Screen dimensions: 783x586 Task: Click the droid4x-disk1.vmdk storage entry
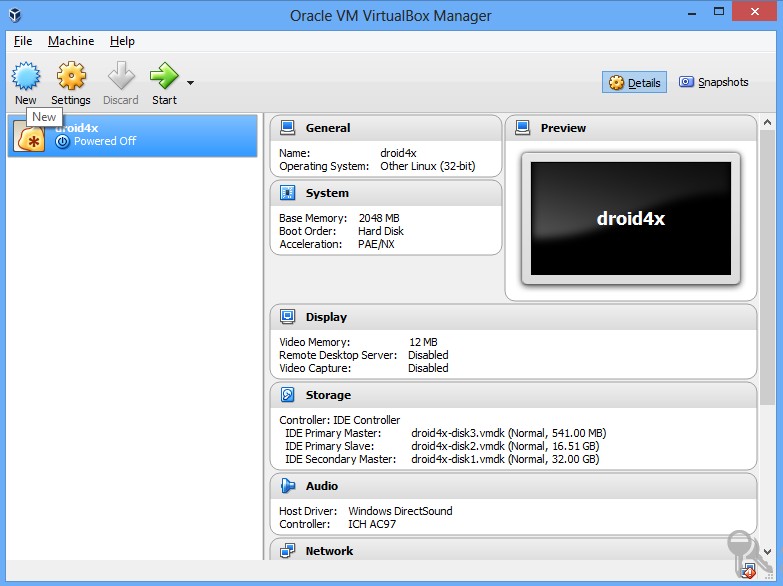tap(505, 459)
